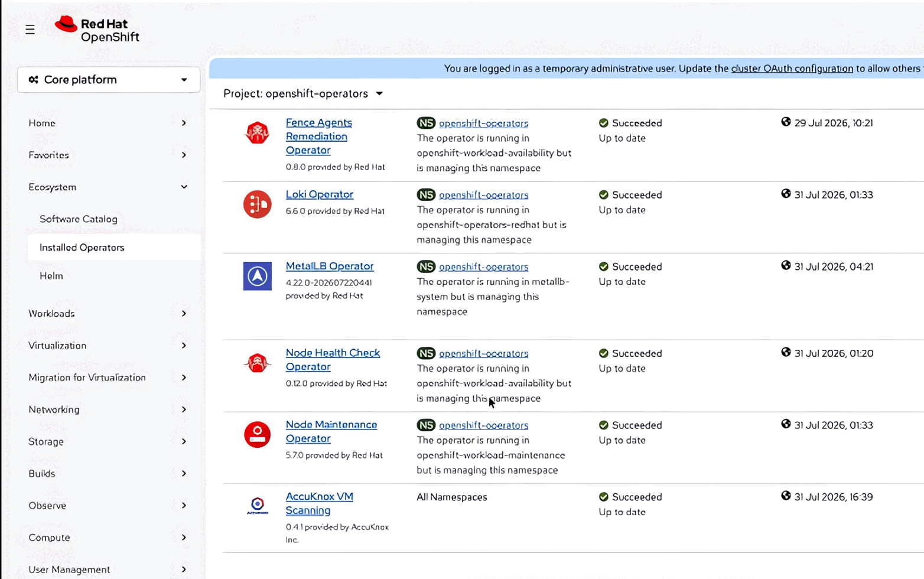Click the All Namespaces text for AccuKnox

(452, 497)
